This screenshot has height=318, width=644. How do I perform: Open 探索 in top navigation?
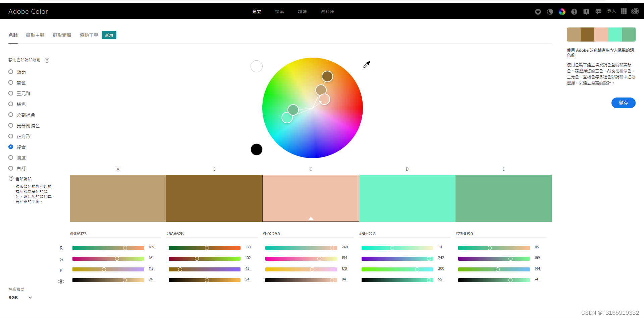coord(280,12)
